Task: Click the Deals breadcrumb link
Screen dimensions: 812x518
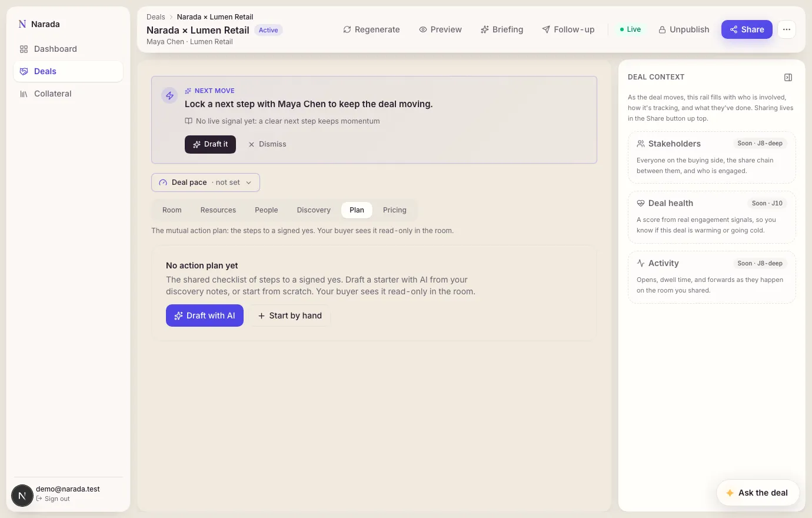Action: click(x=156, y=17)
